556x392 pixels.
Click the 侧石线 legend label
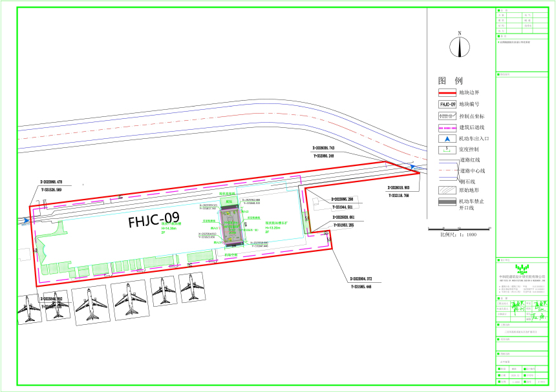tap(467, 181)
